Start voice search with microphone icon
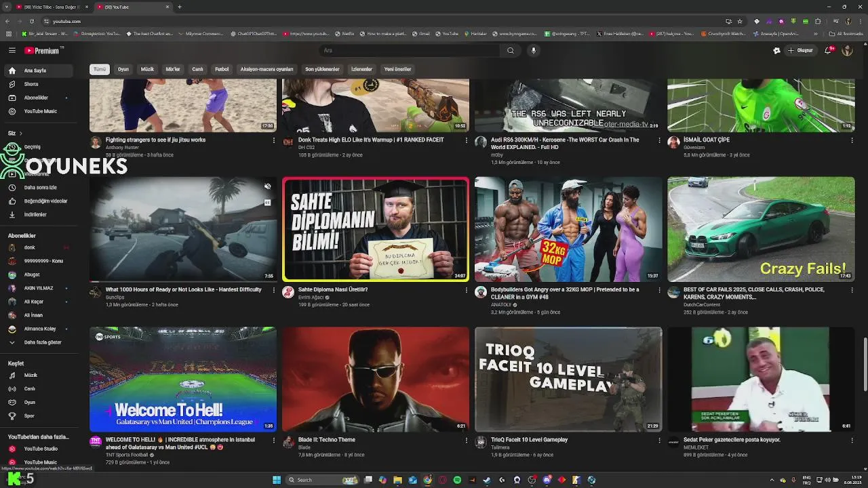The width and height of the screenshot is (868, 488). coord(534,50)
